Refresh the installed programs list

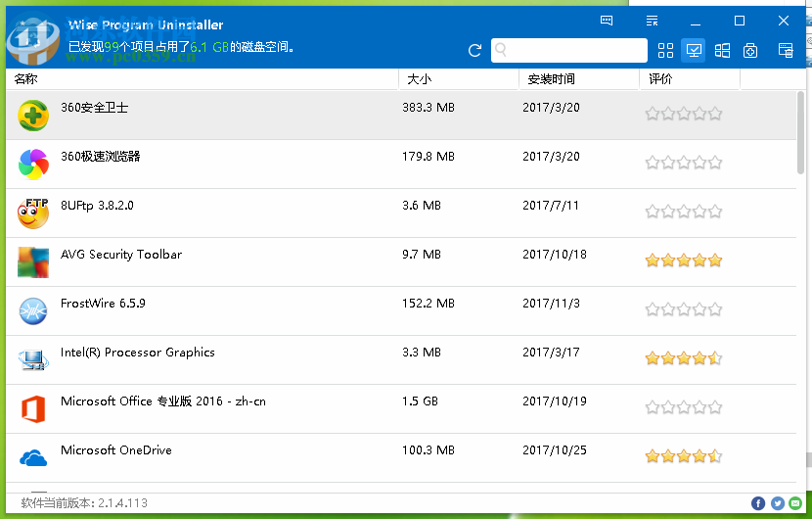tap(474, 50)
